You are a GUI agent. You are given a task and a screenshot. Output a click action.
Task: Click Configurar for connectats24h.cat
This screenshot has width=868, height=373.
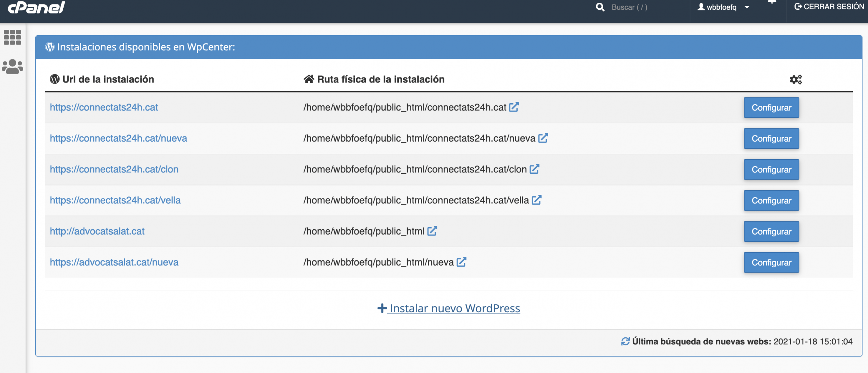click(x=772, y=107)
